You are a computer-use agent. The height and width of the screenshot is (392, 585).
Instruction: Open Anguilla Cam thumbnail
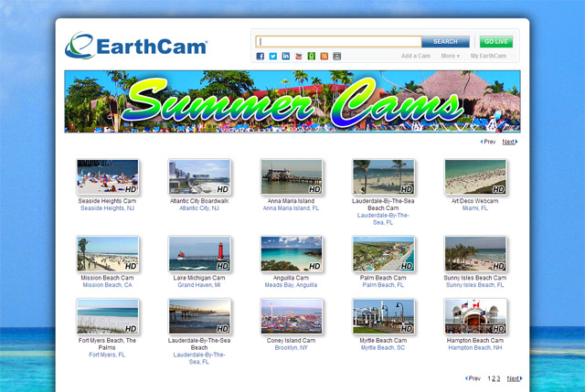pos(292,254)
